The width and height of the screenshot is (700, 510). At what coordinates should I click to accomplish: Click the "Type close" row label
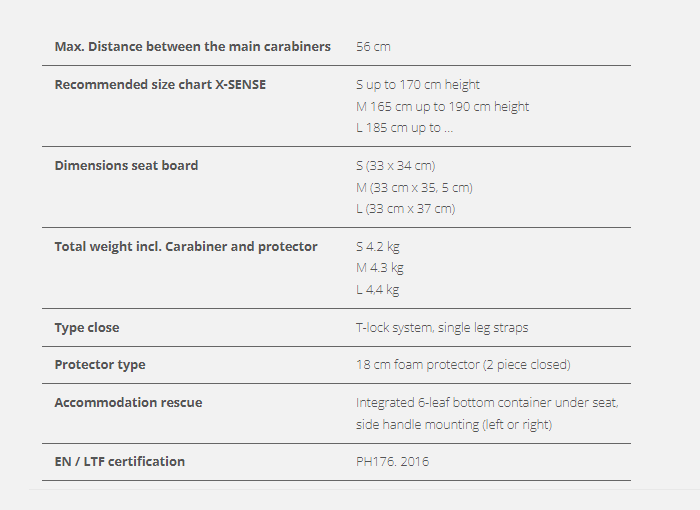tap(87, 327)
